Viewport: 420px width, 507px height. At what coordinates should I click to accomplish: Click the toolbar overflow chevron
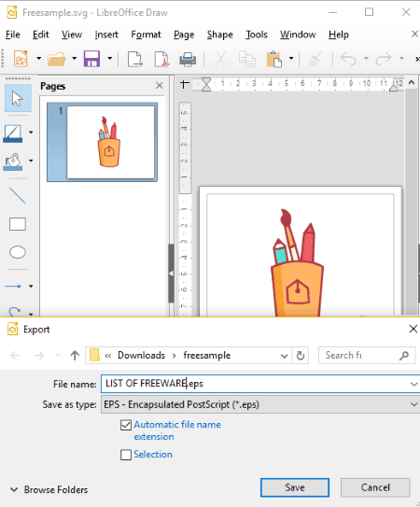[x=417, y=59]
